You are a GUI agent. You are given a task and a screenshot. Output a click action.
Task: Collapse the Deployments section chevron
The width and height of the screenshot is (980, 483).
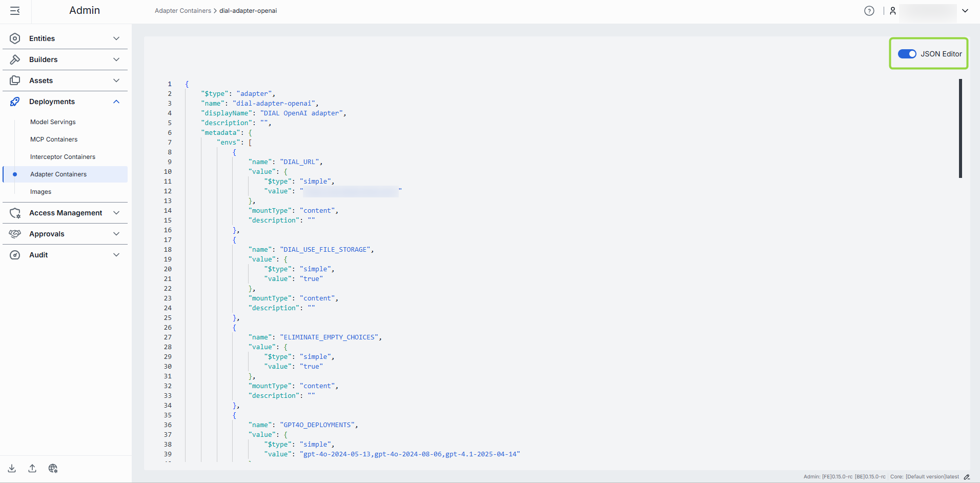116,102
